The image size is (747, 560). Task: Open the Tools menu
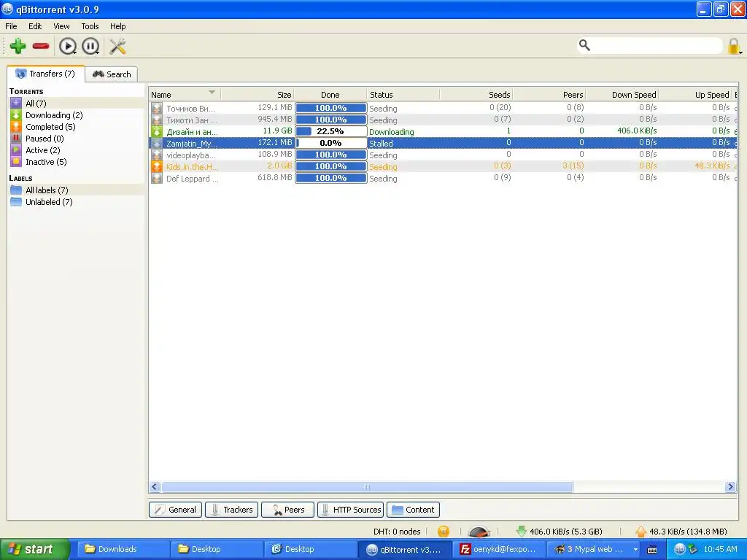coord(90,26)
